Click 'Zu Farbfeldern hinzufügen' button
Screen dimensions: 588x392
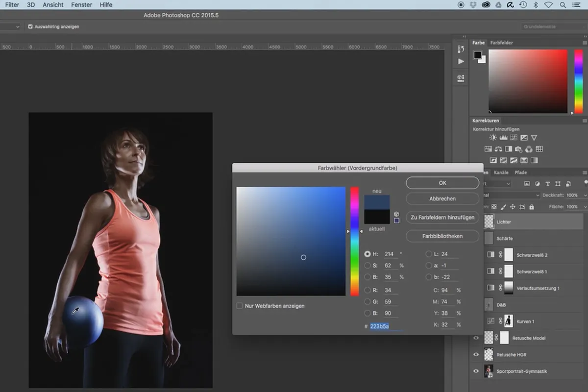tap(442, 217)
